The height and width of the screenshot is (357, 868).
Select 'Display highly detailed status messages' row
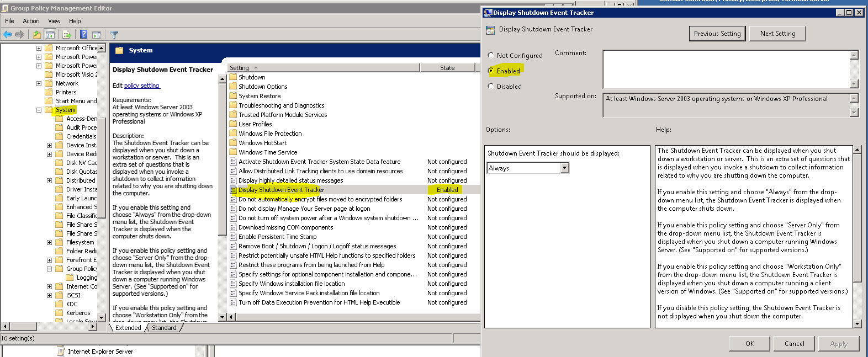(x=353, y=180)
